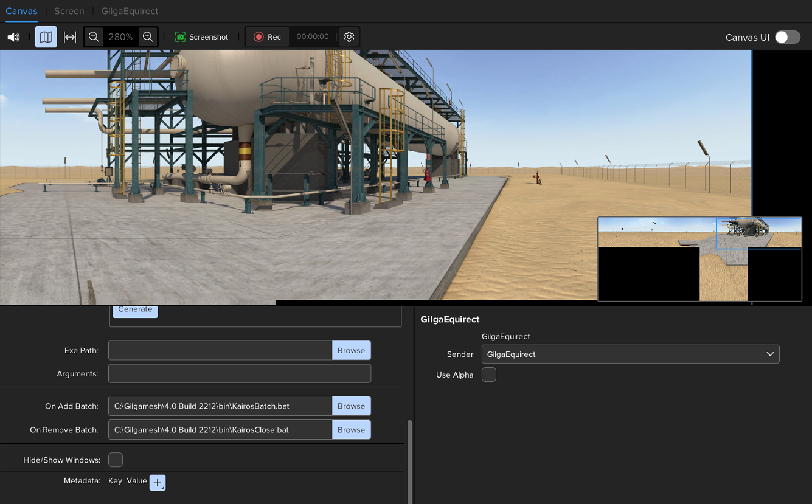This screenshot has height=504, width=812.
Task: Enable the Canvas UI toggle
Action: pyautogui.click(x=787, y=37)
